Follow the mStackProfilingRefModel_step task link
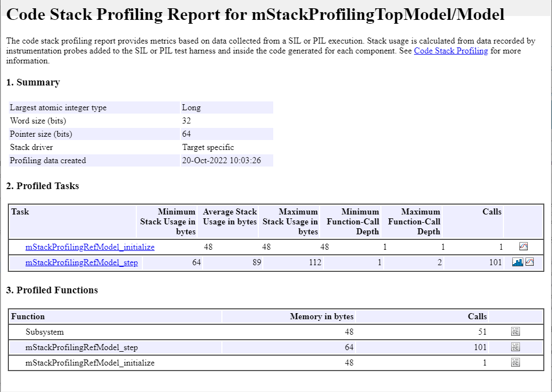 pyautogui.click(x=82, y=263)
